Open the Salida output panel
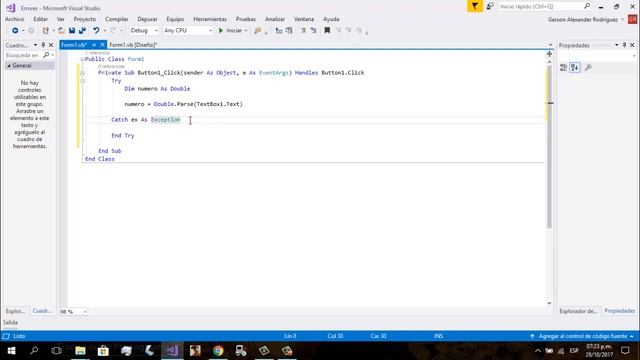640x360 pixels. (10, 322)
